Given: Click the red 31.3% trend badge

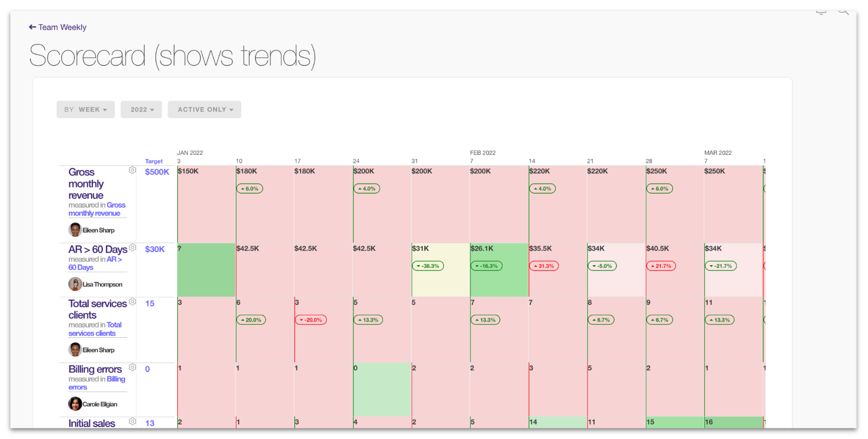Looking at the screenshot, I should tap(544, 266).
